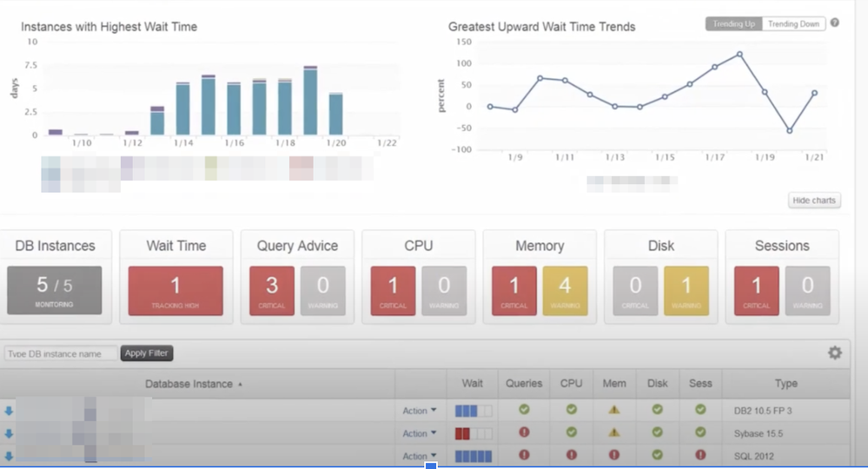Click CPU green check in Sybase row
This screenshot has width=868, height=469.
(572, 432)
